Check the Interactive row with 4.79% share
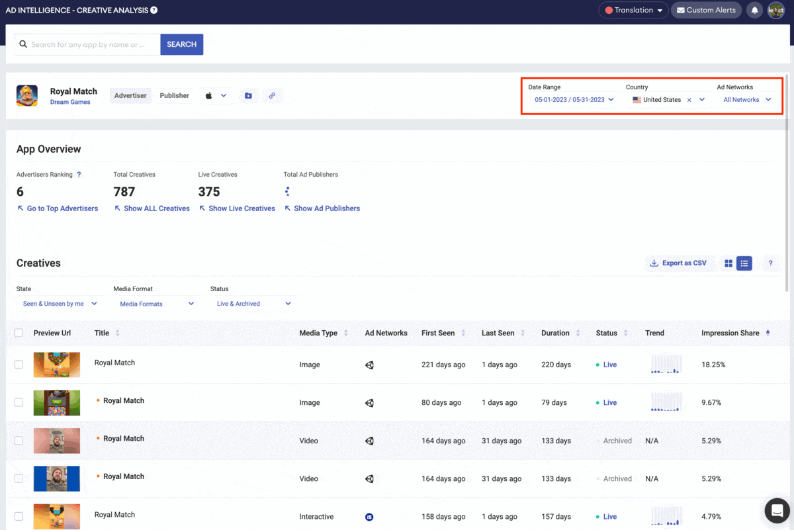Image resolution: width=794 pixels, height=532 pixels. point(19,516)
